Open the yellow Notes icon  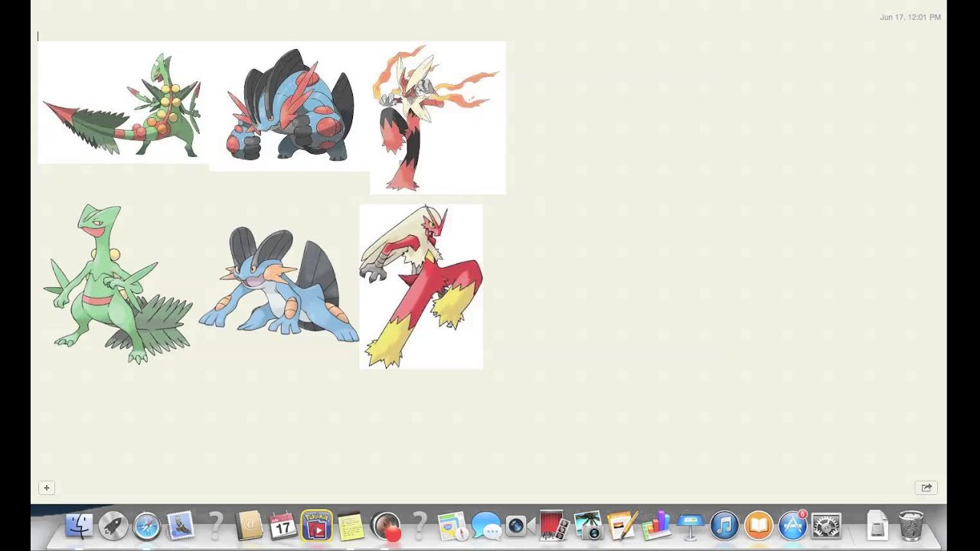[x=350, y=526]
